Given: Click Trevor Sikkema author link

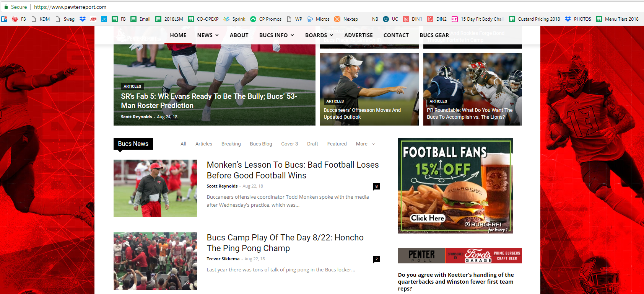Looking at the screenshot, I should coord(223,259).
